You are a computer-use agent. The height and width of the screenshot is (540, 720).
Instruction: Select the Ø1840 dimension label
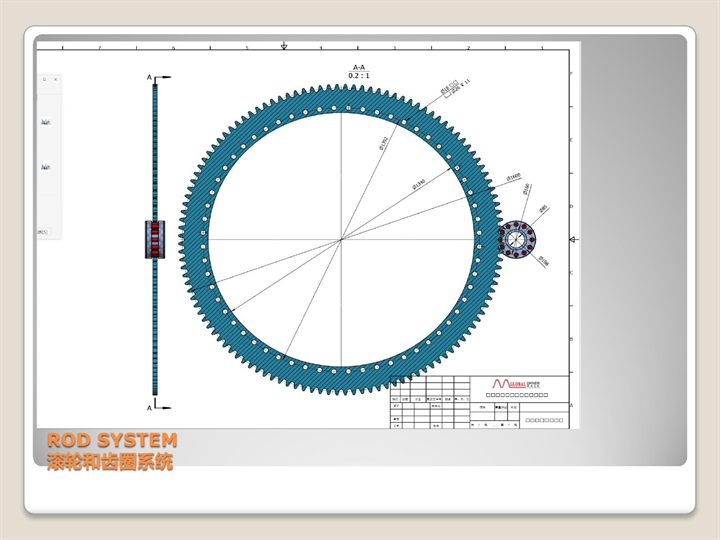pos(418,184)
